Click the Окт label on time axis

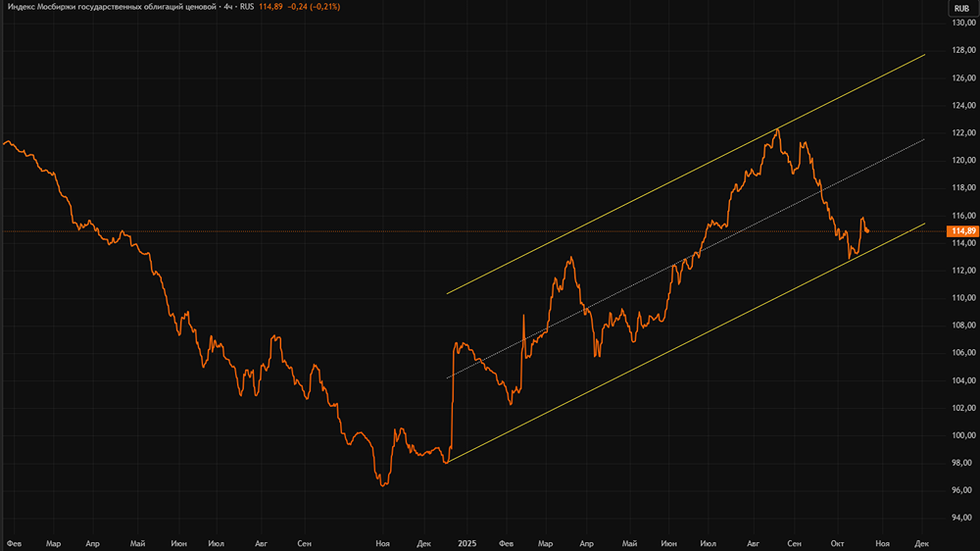[837, 543]
